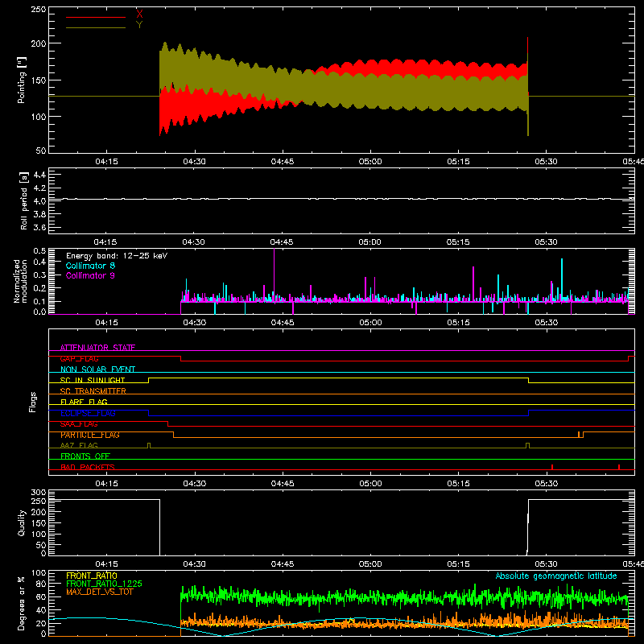
Task: Click the FLARE_FLAG label
Action: pos(84,402)
